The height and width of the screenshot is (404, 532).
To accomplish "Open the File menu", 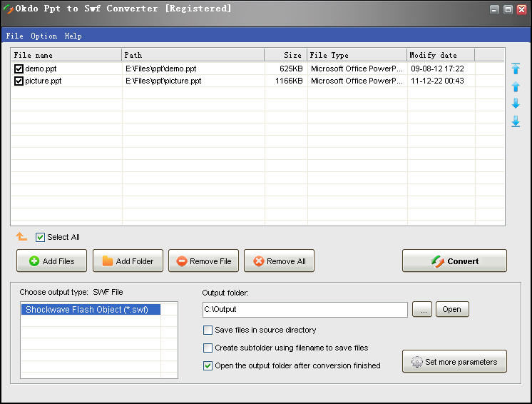I will coord(14,36).
